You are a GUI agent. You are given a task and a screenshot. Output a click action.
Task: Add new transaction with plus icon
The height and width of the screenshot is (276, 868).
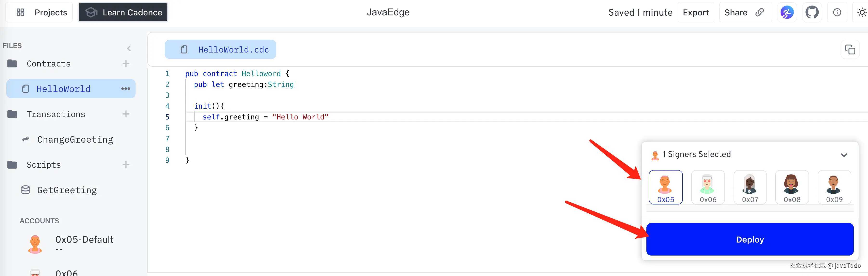pyautogui.click(x=126, y=114)
